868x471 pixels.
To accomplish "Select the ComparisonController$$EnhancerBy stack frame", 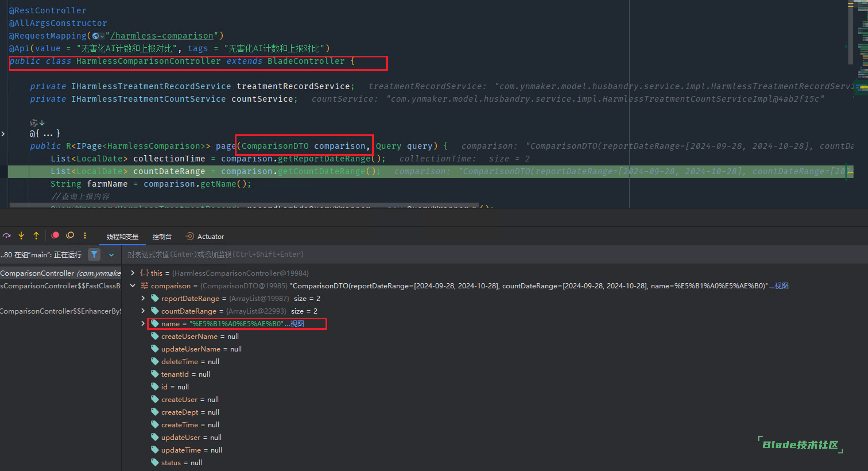I will click(x=61, y=311).
